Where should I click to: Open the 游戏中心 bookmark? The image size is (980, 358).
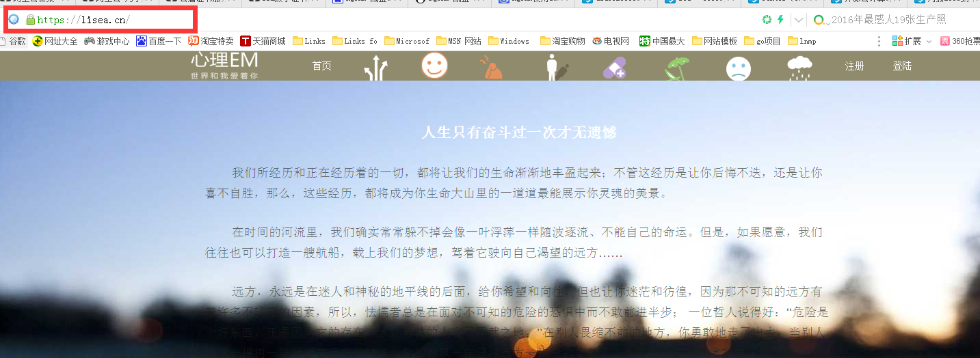(x=107, y=41)
